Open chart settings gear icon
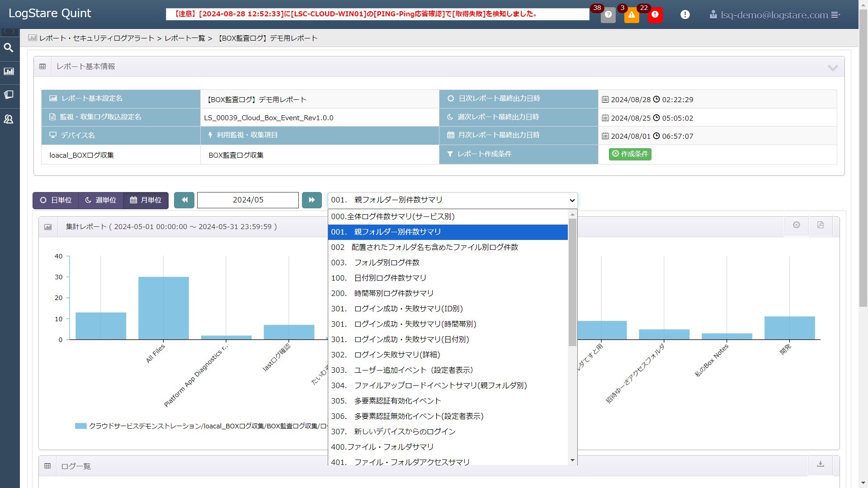This screenshot has height=488, width=868. click(x=797, y=225)
